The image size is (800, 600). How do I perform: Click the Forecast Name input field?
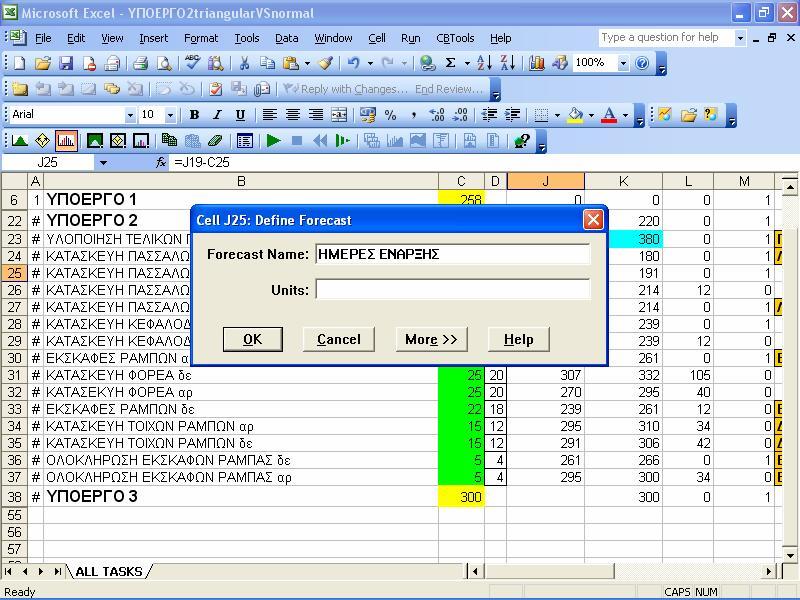point(453,254)
